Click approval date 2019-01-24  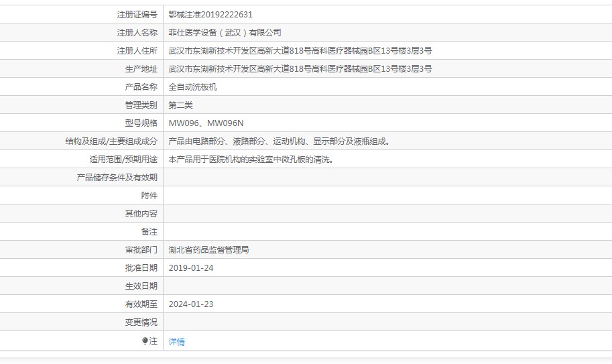click(x=190, y=267)
